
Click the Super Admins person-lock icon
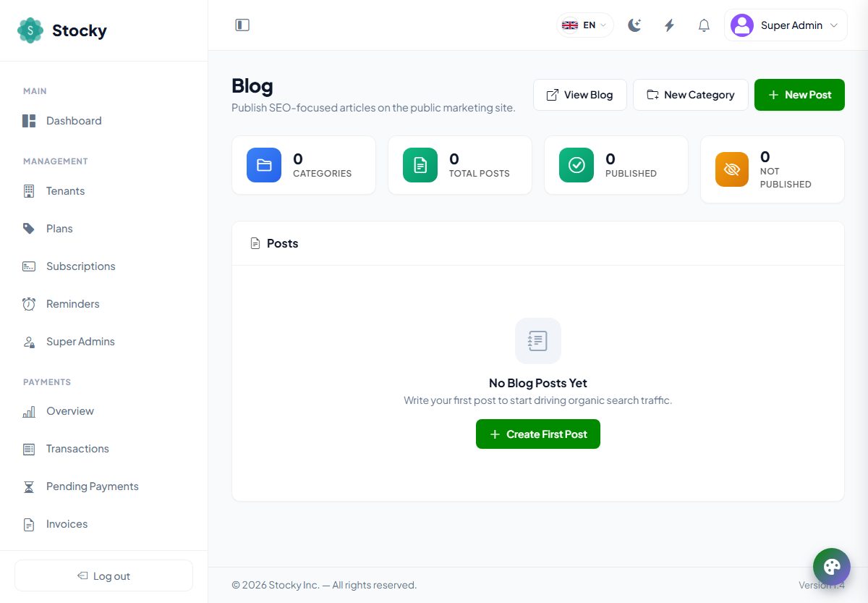pos(29,342)
